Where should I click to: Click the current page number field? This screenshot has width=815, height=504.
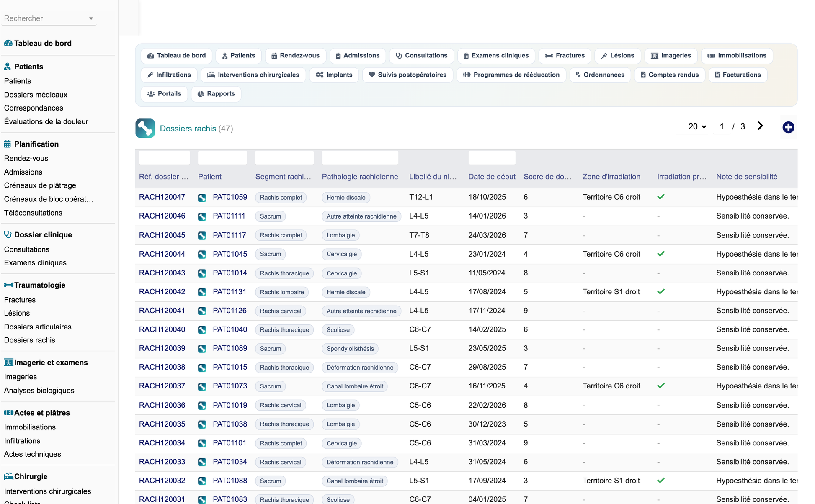tap(722, 126)
